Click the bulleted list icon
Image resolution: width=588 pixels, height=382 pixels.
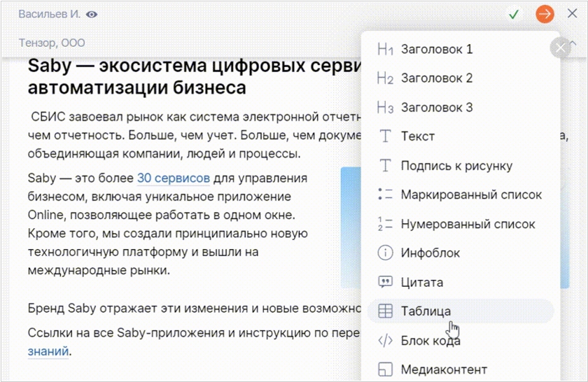click(385, 194)
